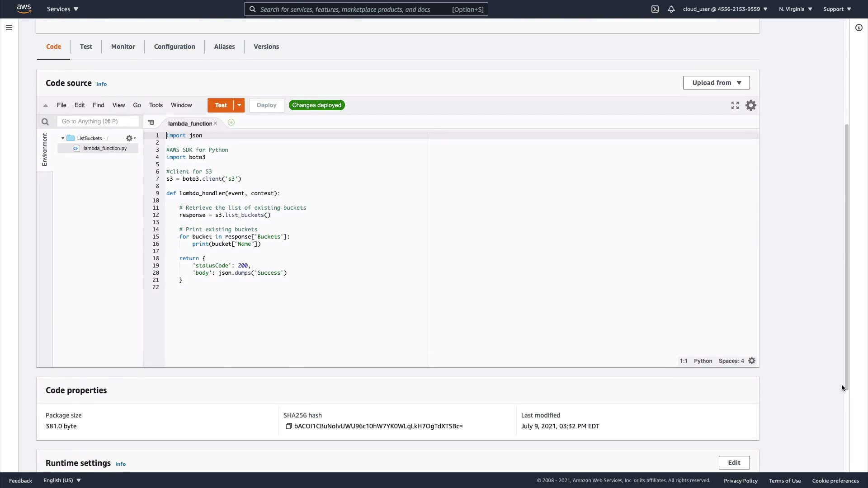This screenshot has width=868, height=488.
Task: Open status bar settings gear
Action: [x=752, y=361]
